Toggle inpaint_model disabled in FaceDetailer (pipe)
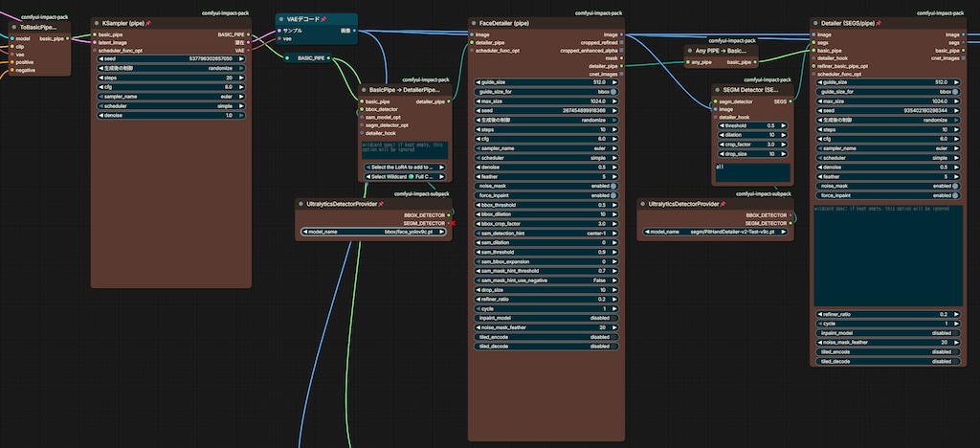This screenshot has width=980, height=448. click(546, 318)
